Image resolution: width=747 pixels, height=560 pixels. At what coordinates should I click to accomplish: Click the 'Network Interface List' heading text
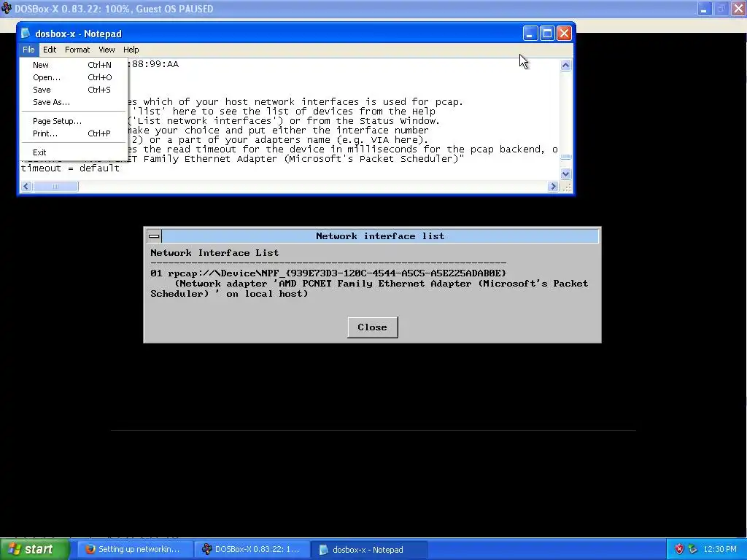pos(214,253)
